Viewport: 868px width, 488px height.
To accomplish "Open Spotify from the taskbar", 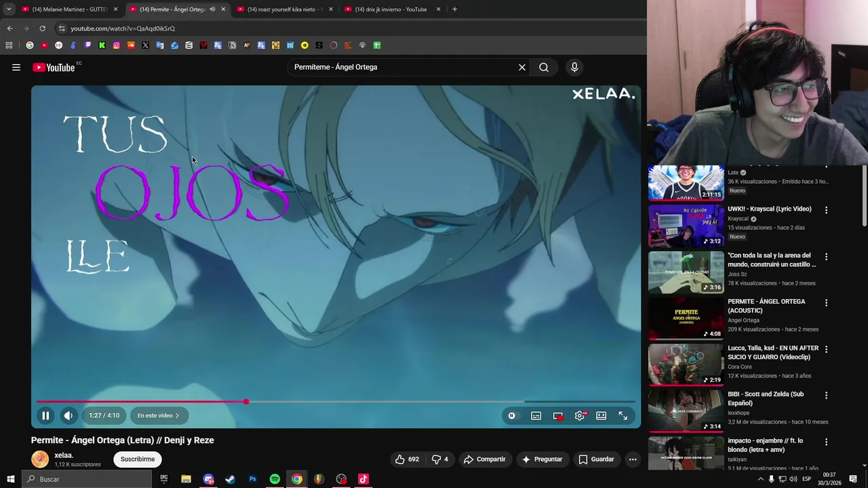I will (x=275, y=479).
